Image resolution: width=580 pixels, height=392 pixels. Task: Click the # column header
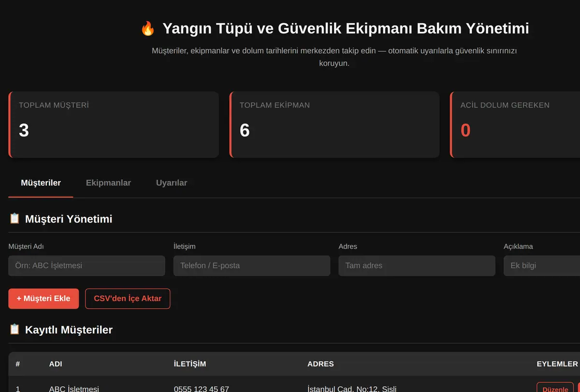coord(18,364)
